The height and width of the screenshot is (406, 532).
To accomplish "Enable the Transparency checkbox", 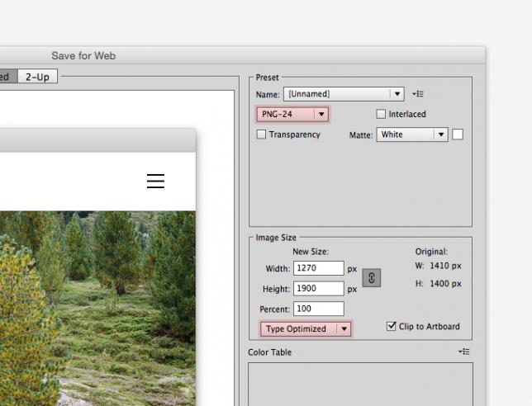I will (261, 135).
